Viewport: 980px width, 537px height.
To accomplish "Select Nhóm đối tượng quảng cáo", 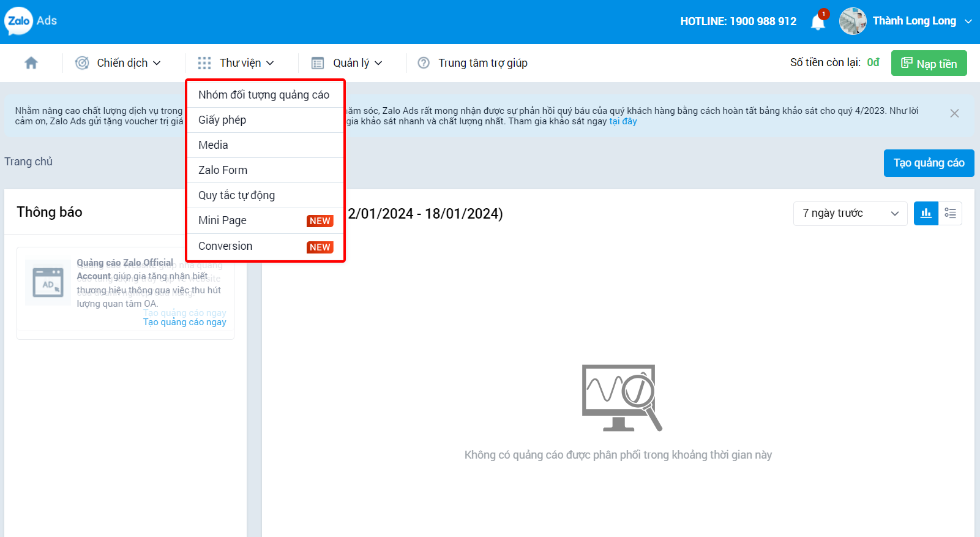I will click(265, 95).
